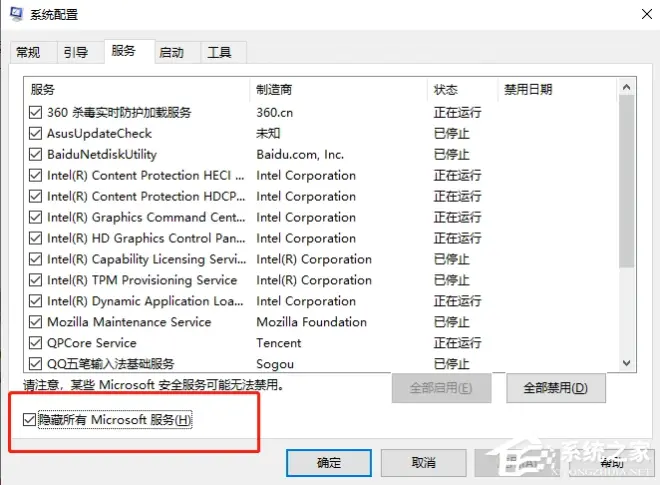Confirm with the 确定 button
The width and height of the screenshot is (660, 485).
click(x=329, y=463)
